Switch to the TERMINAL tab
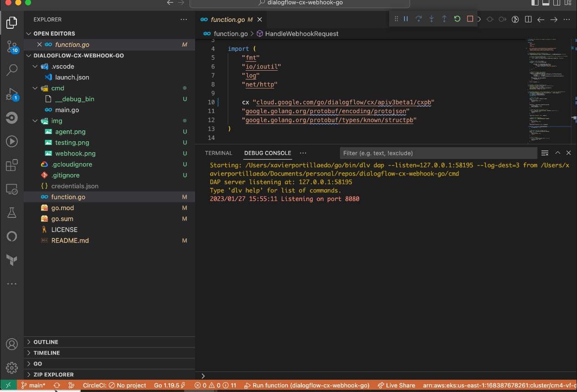 [218, 153]
